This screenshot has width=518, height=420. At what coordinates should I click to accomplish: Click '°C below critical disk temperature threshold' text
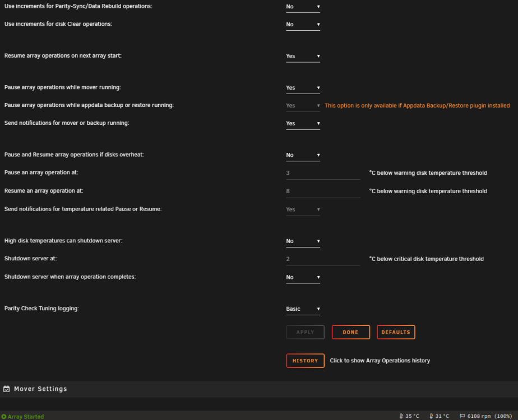426,259
